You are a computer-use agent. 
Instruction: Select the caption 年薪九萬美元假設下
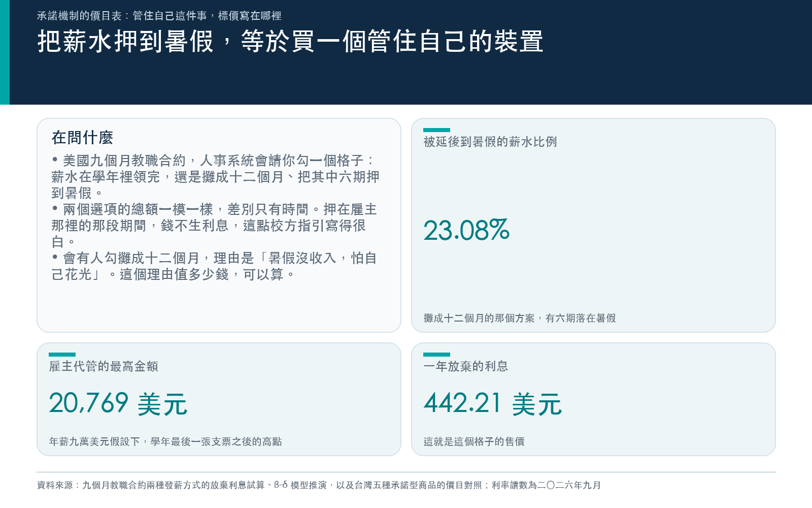pos(165,441)
